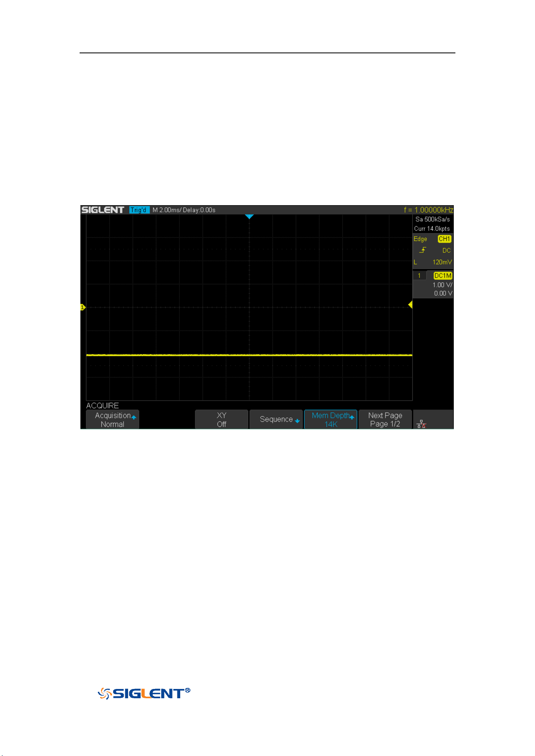Go to Next Page 1/2

385,420
